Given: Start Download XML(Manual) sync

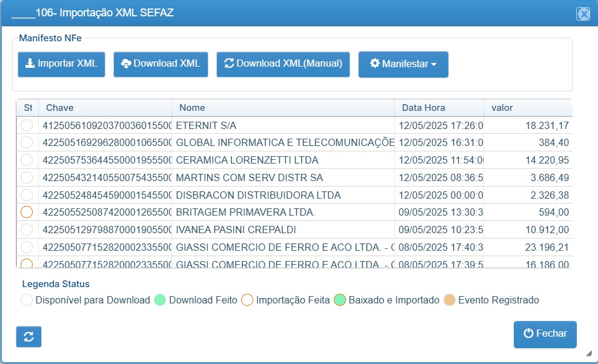Looking at the screenshot, I should coord(283,64).
